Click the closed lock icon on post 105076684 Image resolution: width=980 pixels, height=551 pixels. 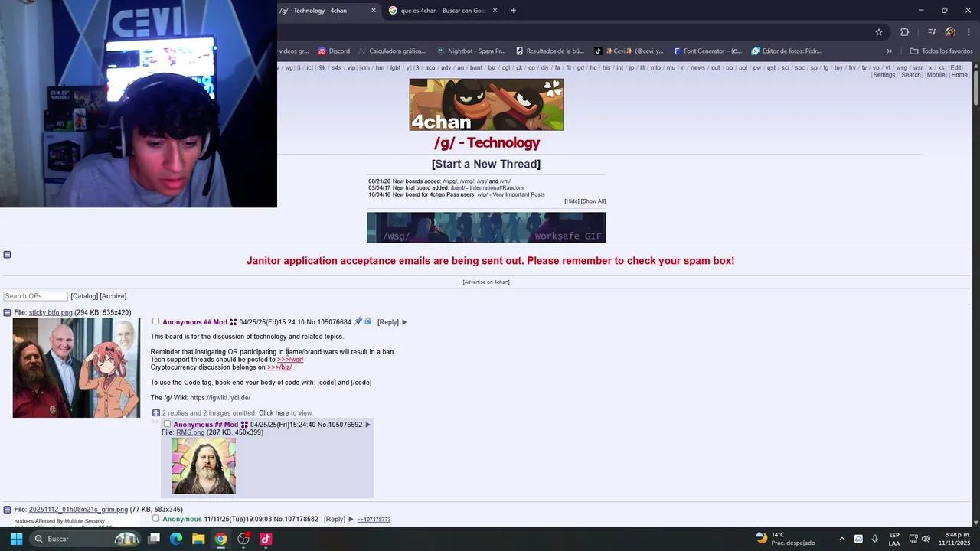coord(368,321)
